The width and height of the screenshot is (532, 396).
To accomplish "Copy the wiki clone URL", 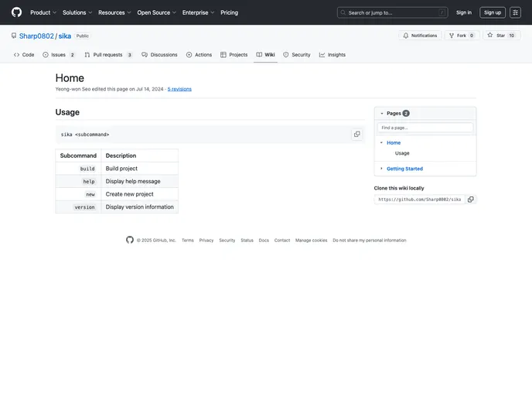I will tap(471, 200).
